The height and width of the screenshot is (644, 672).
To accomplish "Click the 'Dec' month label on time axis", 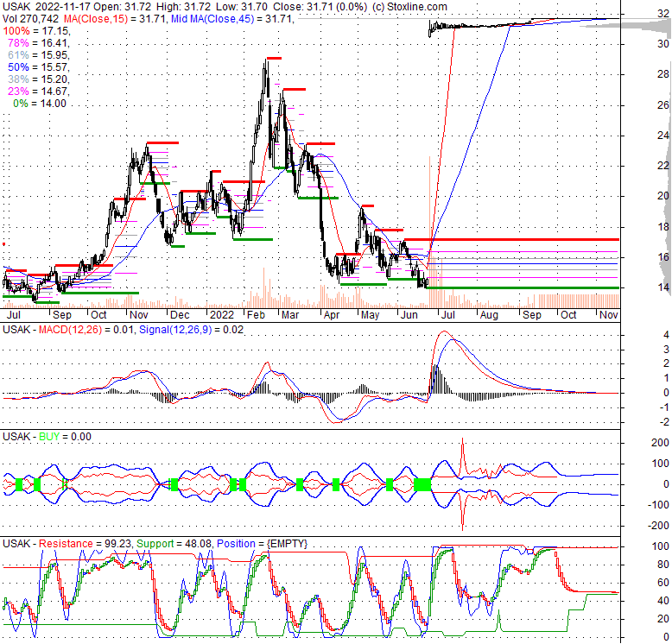I will click(x=180, y=315).
